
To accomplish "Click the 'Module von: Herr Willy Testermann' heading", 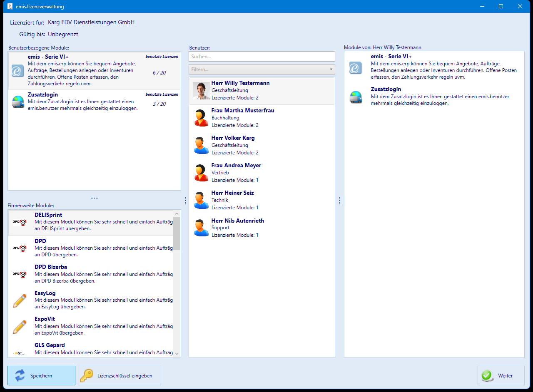I will tap(383, 47).
